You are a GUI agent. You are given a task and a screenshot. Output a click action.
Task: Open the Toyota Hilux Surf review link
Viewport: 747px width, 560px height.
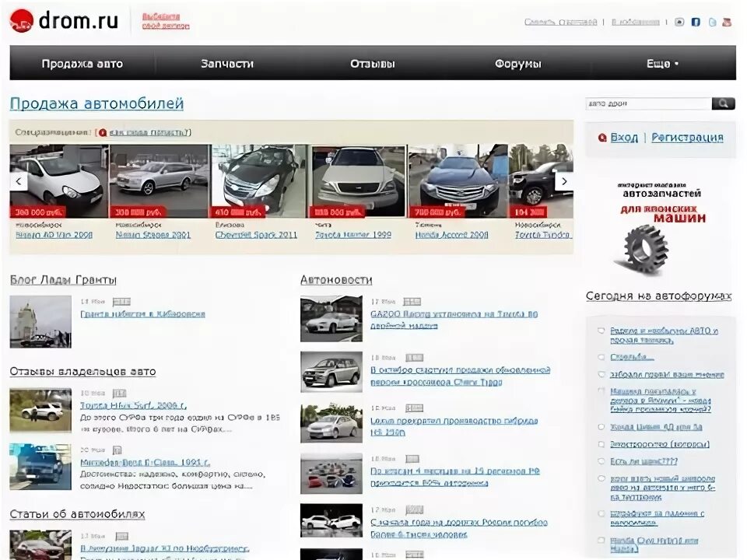click(133, 406)
